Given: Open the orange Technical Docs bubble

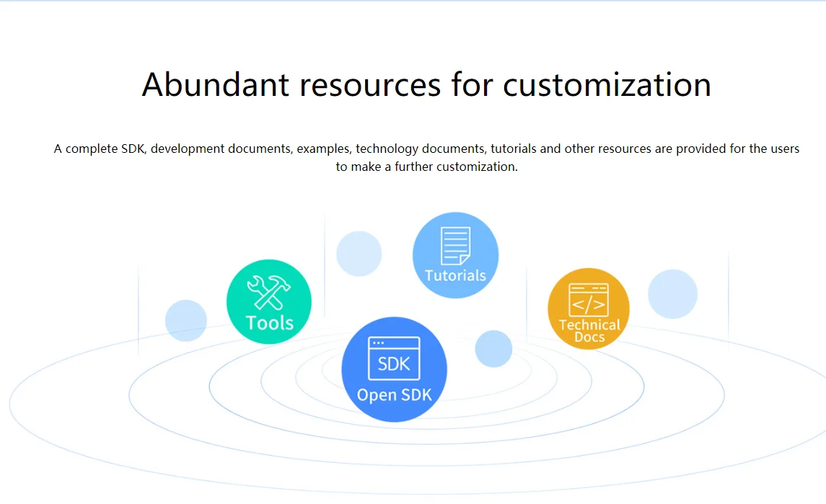Looking at the screenshot, I should pyautogui.click(x=588, y=309).
